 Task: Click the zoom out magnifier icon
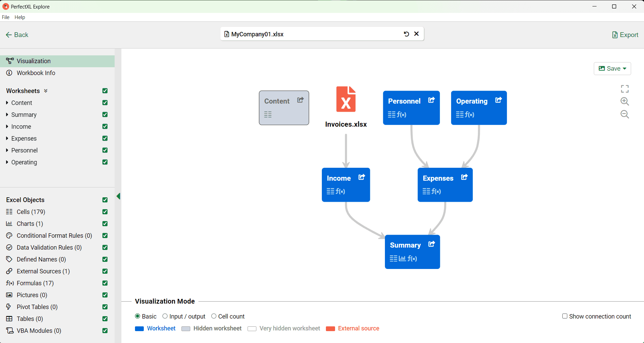pos(624,114)
